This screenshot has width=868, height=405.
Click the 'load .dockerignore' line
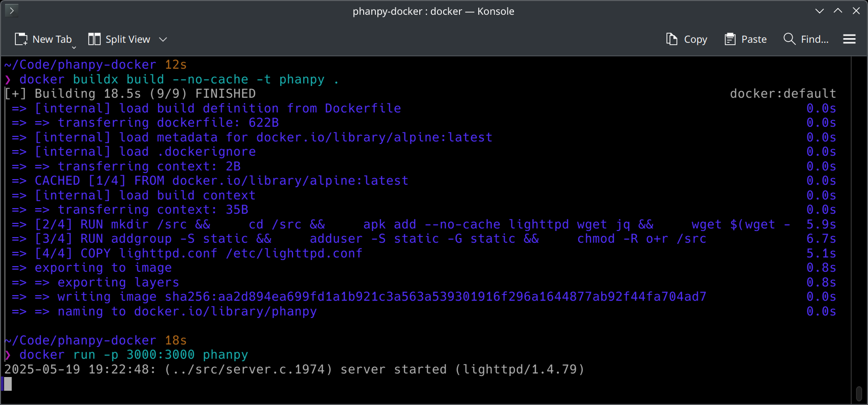coord(133,152)
